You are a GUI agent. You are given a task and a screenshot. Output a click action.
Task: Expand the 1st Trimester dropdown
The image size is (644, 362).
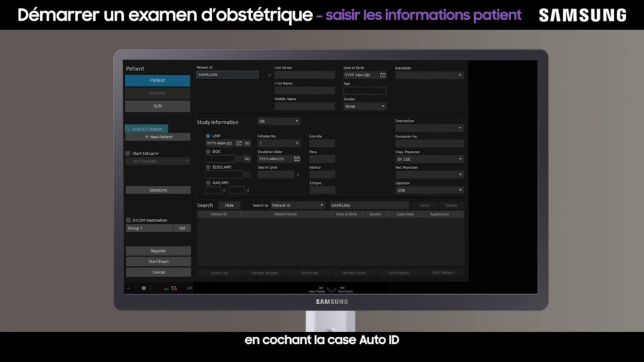pyautogui.click(x=158, y=162)
